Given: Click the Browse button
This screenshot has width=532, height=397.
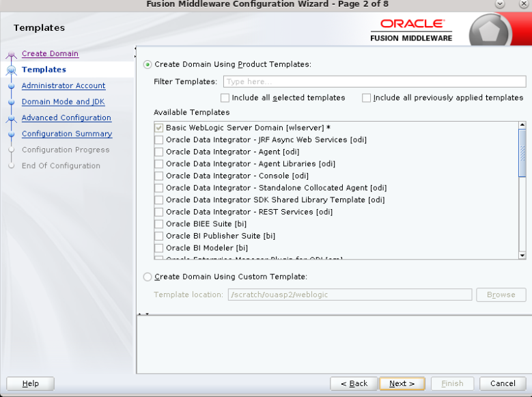Looking at the screenshot, I should [501, 295].
